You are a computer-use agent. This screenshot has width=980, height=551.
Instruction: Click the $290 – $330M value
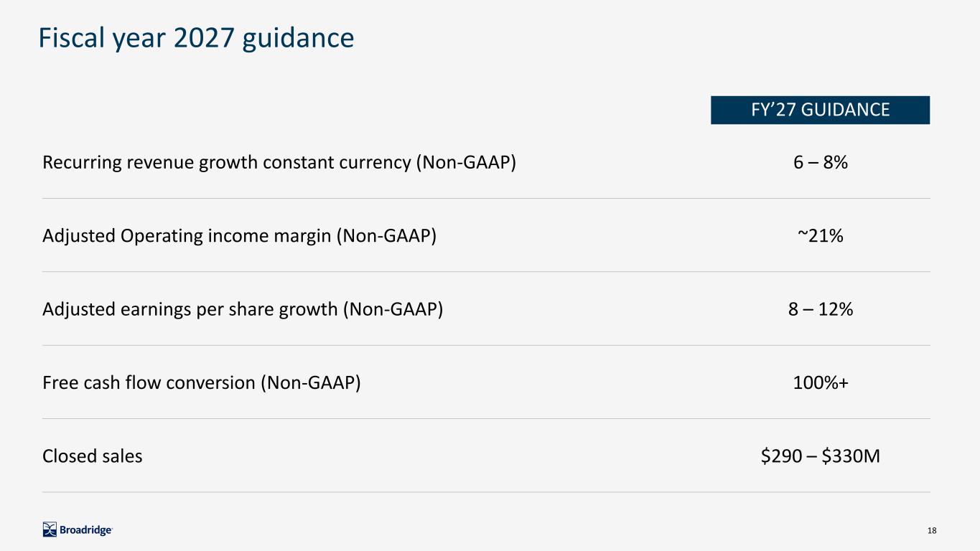[x=820, y=456]
